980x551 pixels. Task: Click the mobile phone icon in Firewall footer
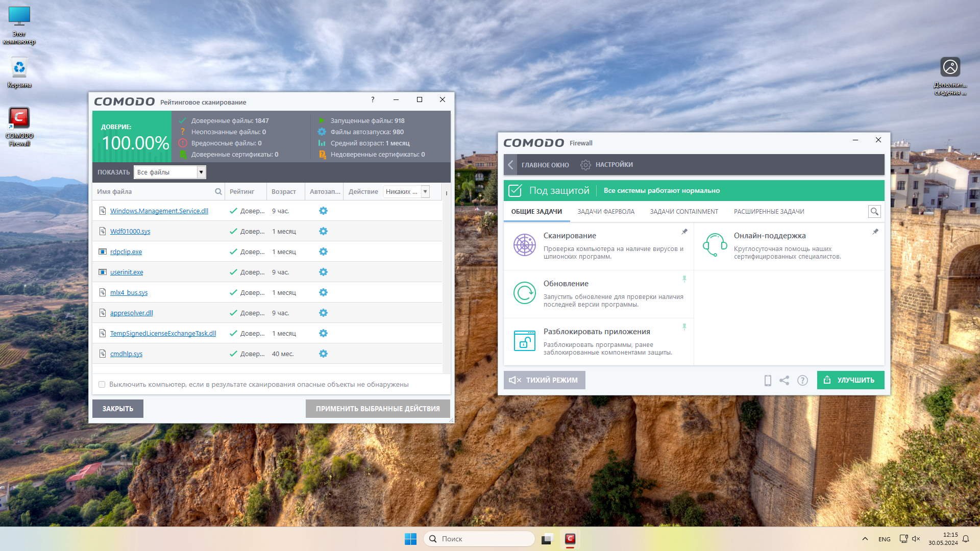coord(767,380)
